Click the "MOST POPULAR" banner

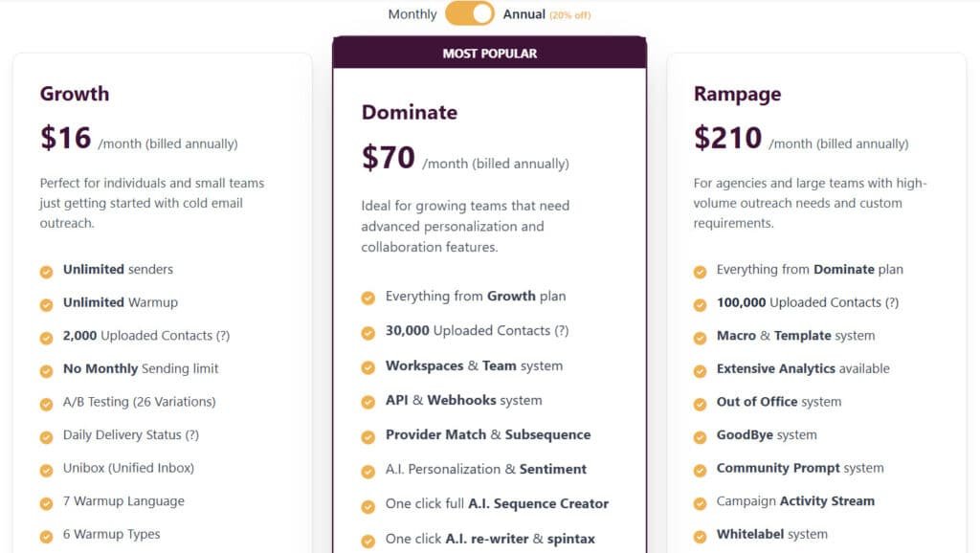491,54
